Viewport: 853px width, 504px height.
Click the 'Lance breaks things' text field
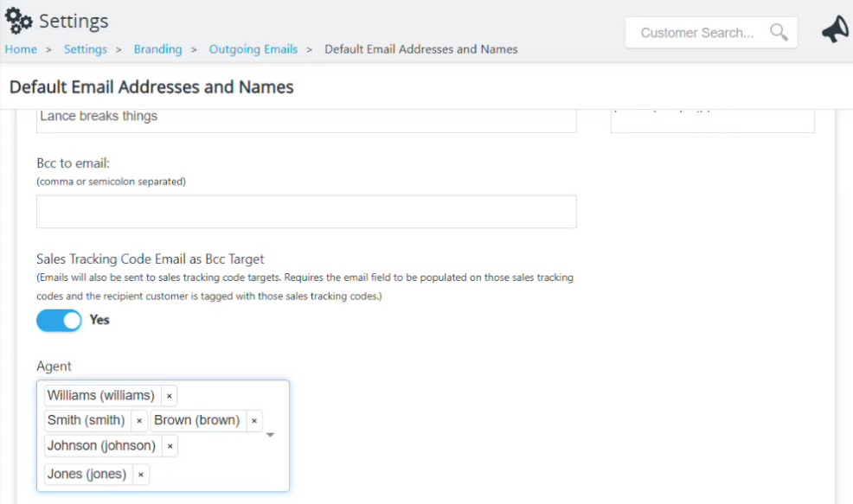pos(306,121)
